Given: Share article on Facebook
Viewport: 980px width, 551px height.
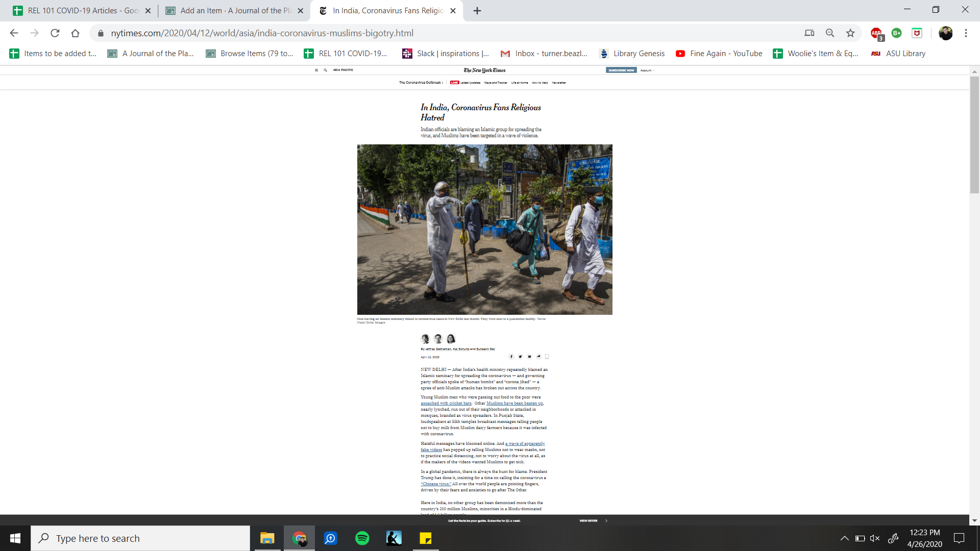Looking at the screenshot, I should click(511, 357).
